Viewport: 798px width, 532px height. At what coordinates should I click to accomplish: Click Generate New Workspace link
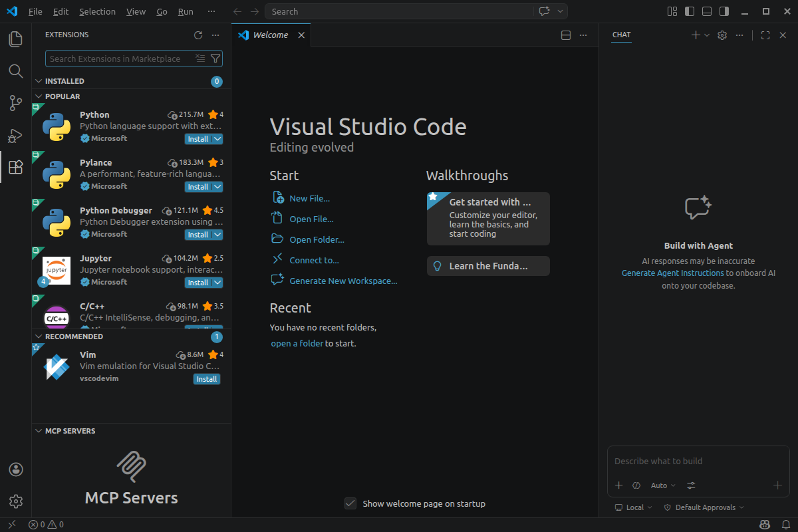point(343,281)
